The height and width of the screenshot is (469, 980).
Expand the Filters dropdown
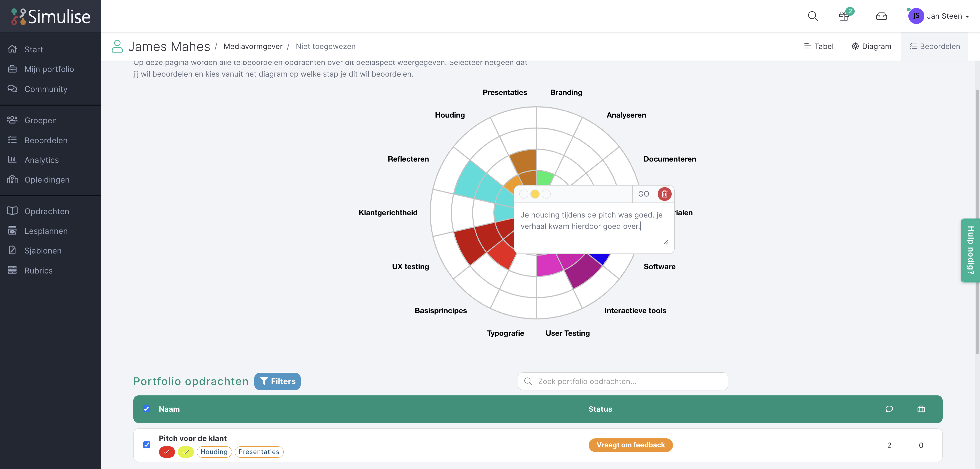pos(277,381)
